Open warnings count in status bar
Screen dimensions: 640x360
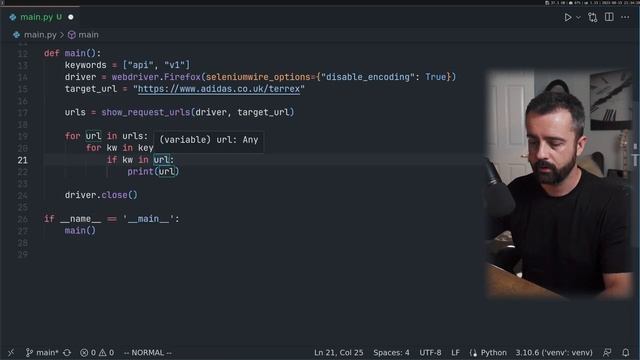coord(107,353)
